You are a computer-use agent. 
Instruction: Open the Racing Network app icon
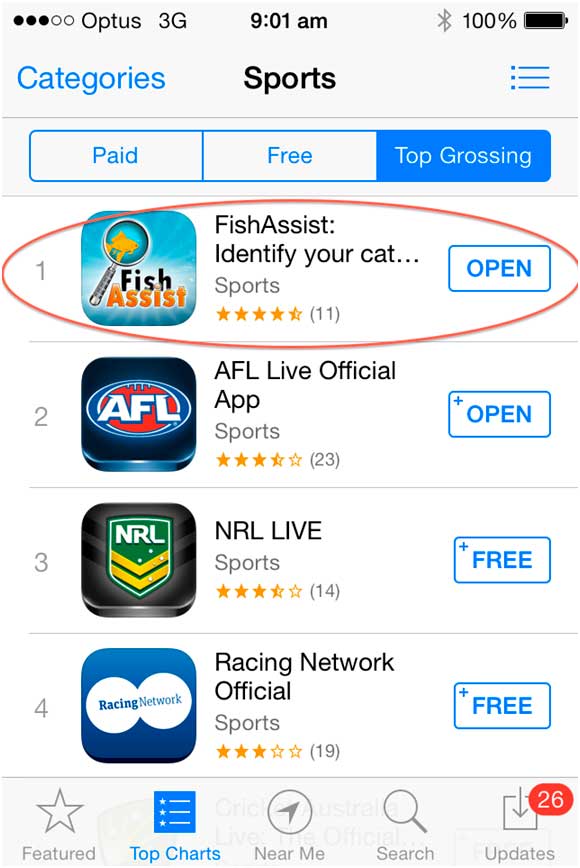pyautogui.click(x=138, y=705)
